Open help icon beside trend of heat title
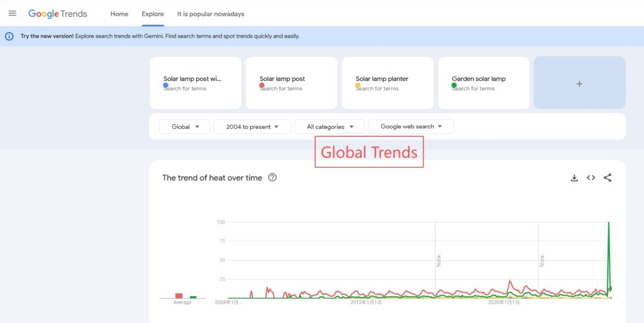This screenshot has width=644, height=323. click(272, 178)
